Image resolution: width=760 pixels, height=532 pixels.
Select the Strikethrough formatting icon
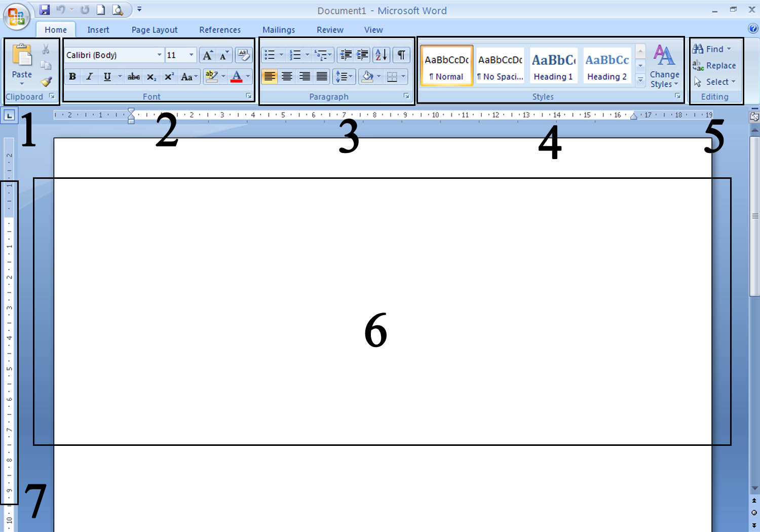[x=133, y=77]
